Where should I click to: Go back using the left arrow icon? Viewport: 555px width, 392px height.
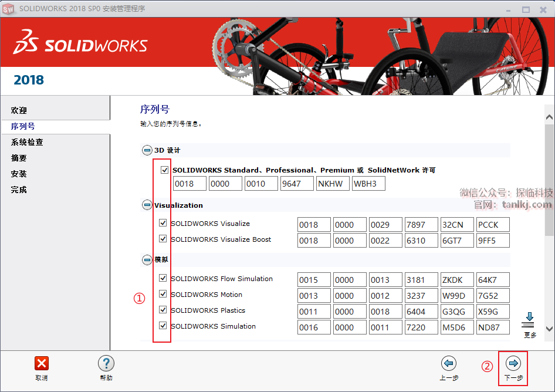449,363
